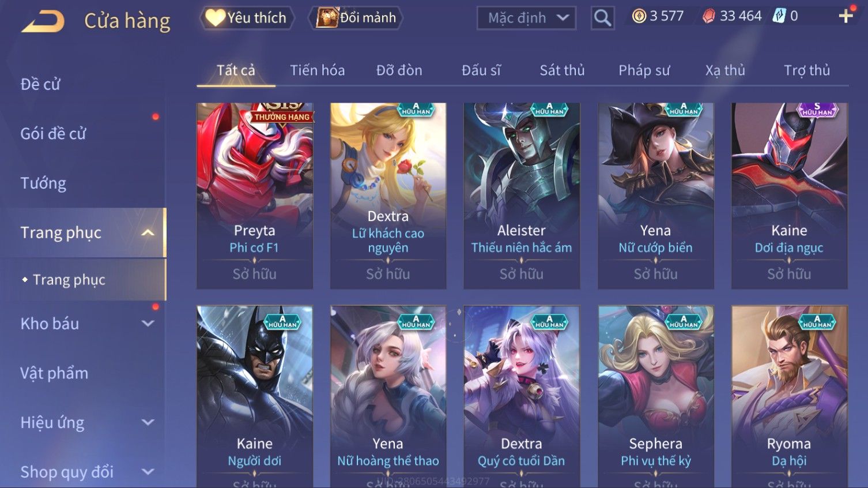Select the Preyta Phi cơ F1 skin card

(x=255, y=196)
